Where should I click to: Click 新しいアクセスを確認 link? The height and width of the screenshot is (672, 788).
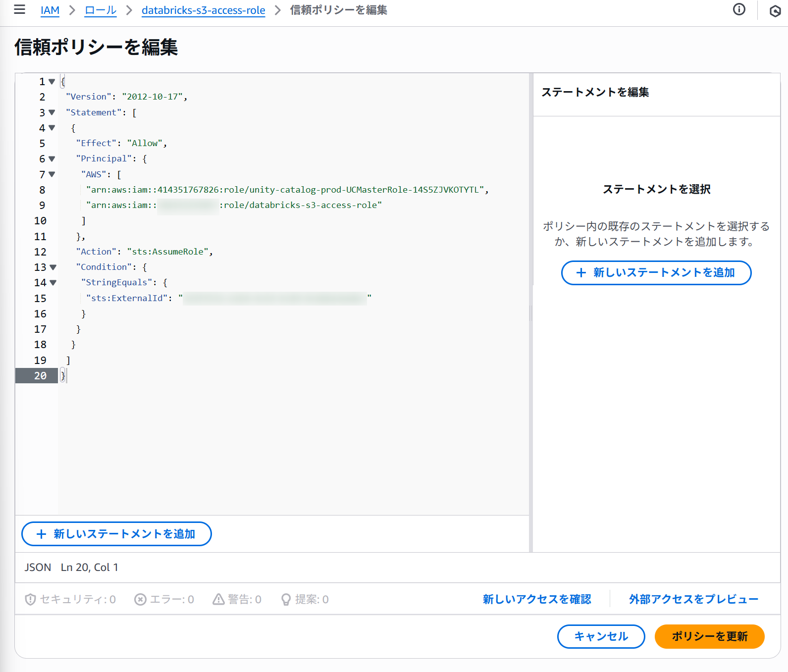[537, 599]
